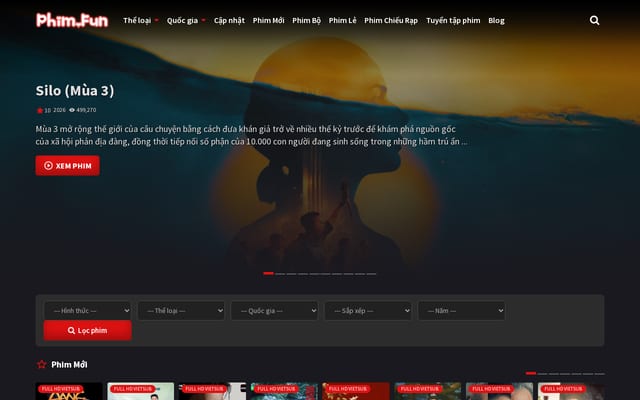Open the Phim Chiếu Rạp section
The image size is (640, 400).
click(391, 20)
